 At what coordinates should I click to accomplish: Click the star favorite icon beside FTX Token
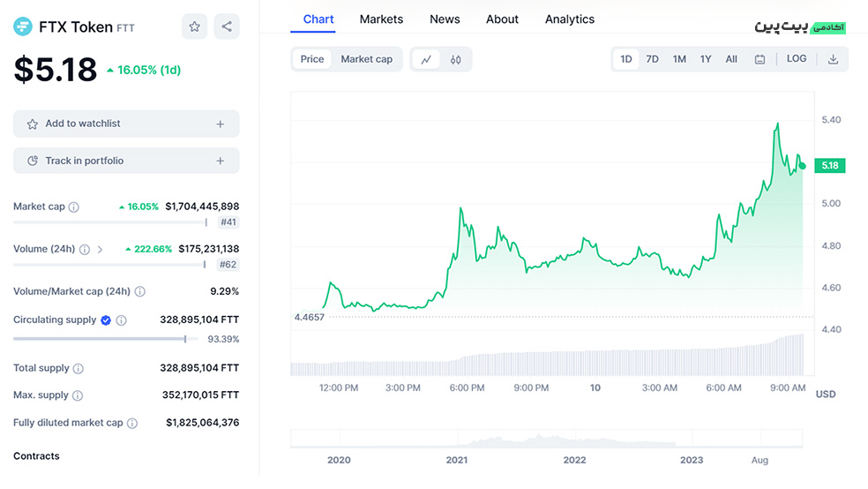[x=194, y=26]
